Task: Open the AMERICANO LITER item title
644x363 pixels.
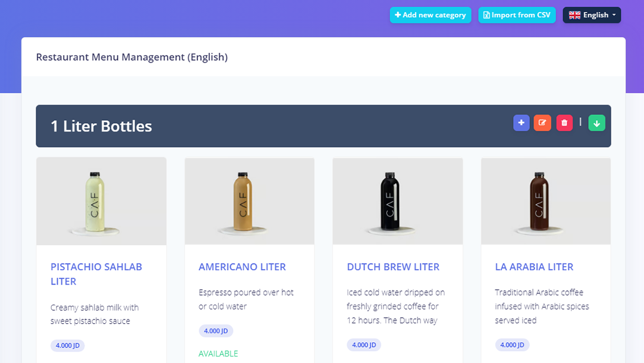Action: tap(242, 267)
